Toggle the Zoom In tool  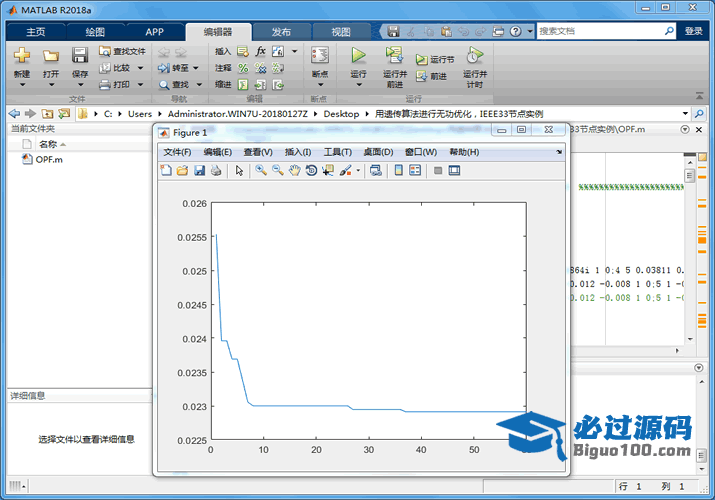pos(261,171)
